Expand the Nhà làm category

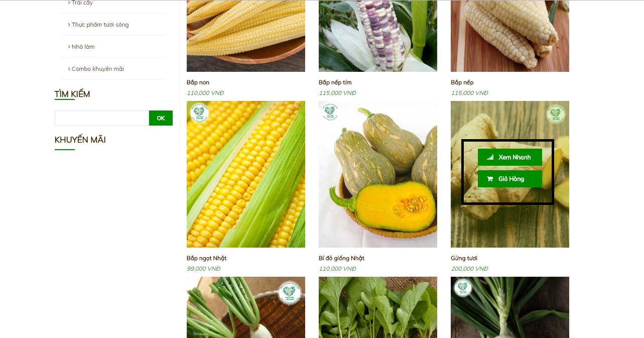tap(81, 47)
